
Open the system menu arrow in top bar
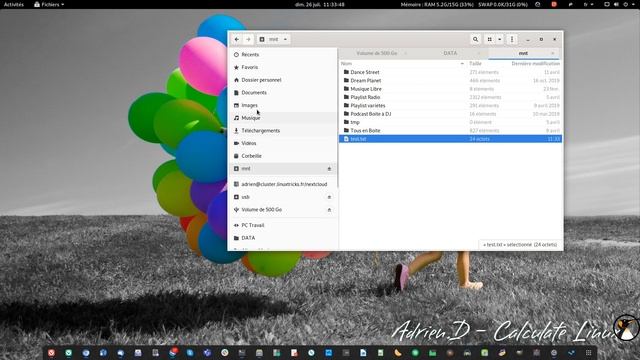tap(634, 4)
